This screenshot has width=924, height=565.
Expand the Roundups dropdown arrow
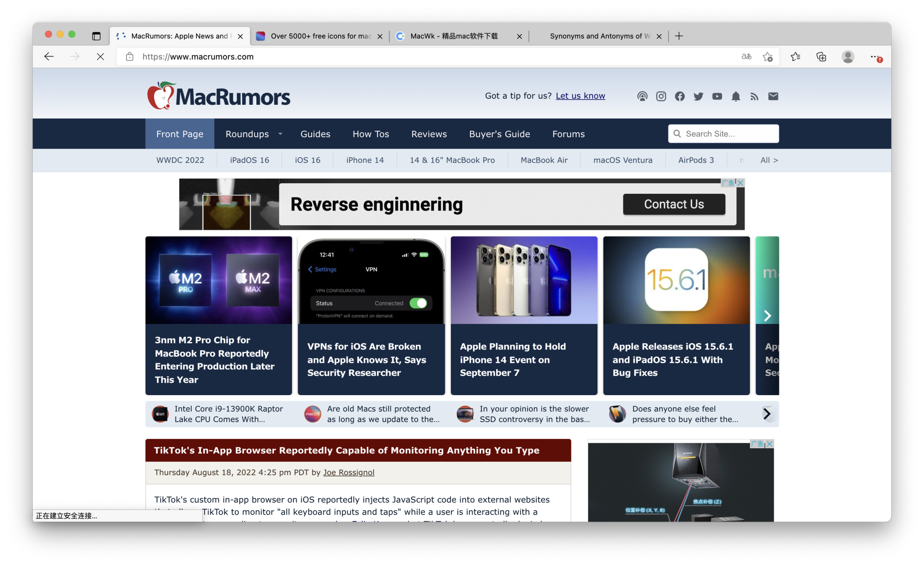tap(280, 134)
